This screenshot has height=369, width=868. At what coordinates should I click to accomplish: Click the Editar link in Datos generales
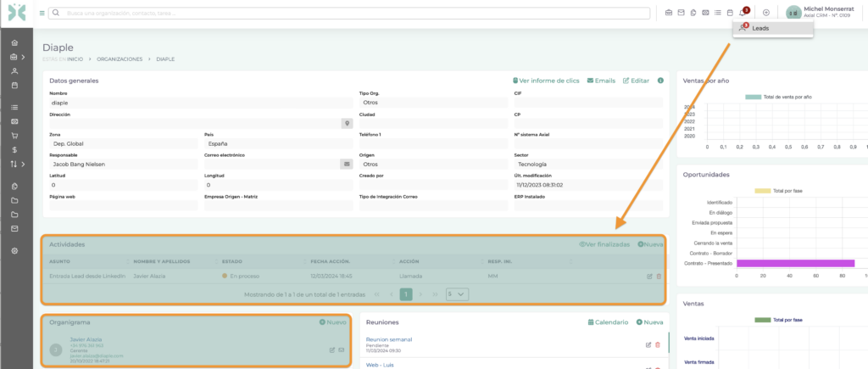pyautogui.click(x=636, y=81)
